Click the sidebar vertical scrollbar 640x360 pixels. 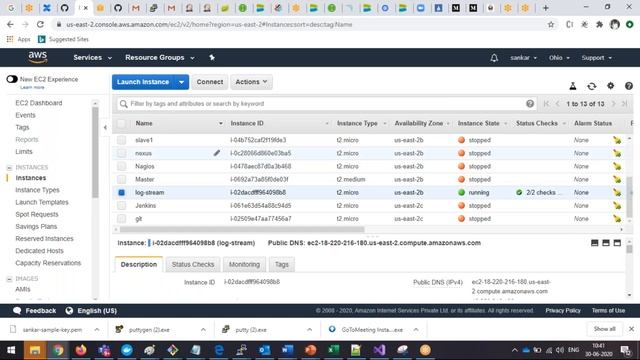point(95,153)
